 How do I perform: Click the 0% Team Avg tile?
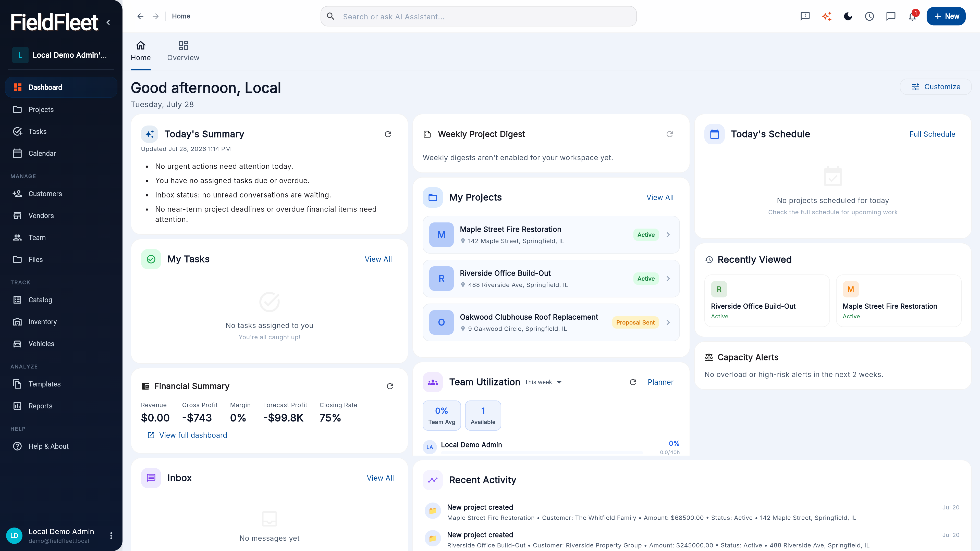(x=442, y=416)
